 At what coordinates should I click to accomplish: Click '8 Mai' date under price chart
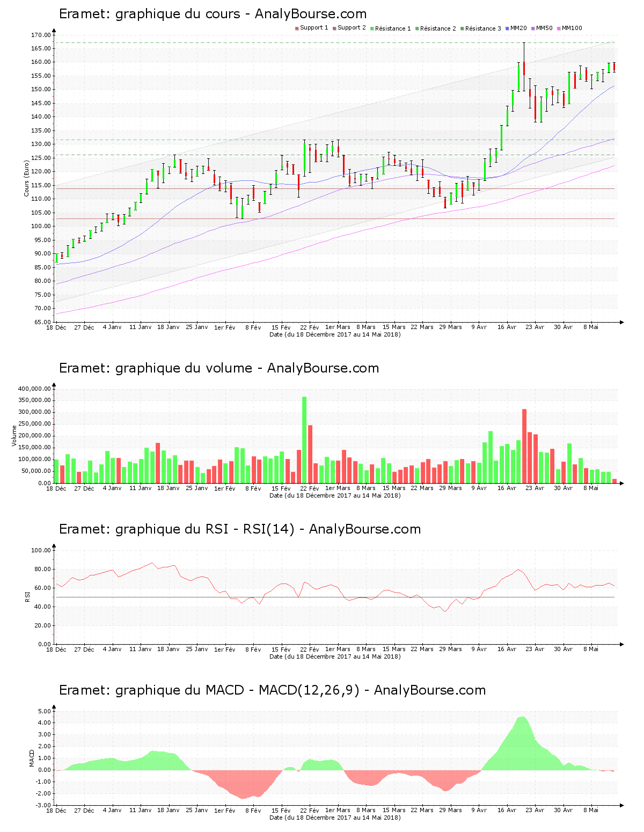click(591, 327)
